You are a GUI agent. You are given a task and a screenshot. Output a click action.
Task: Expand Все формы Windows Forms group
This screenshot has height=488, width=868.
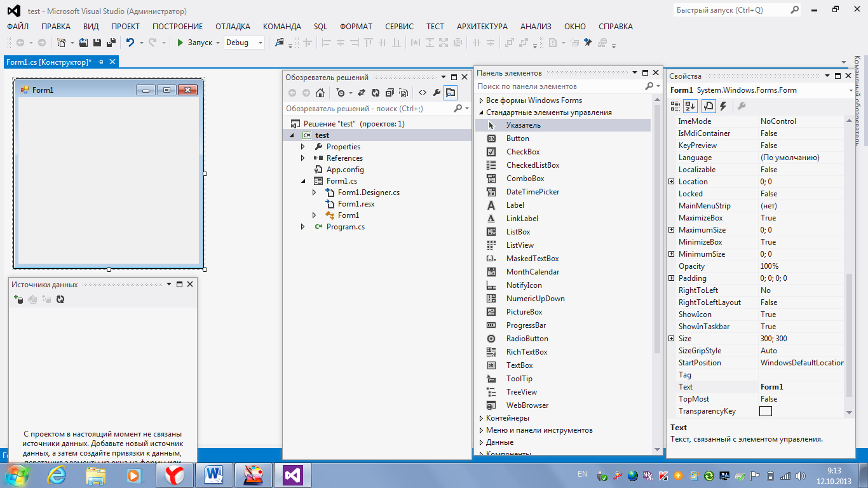[x=481, y=100]
